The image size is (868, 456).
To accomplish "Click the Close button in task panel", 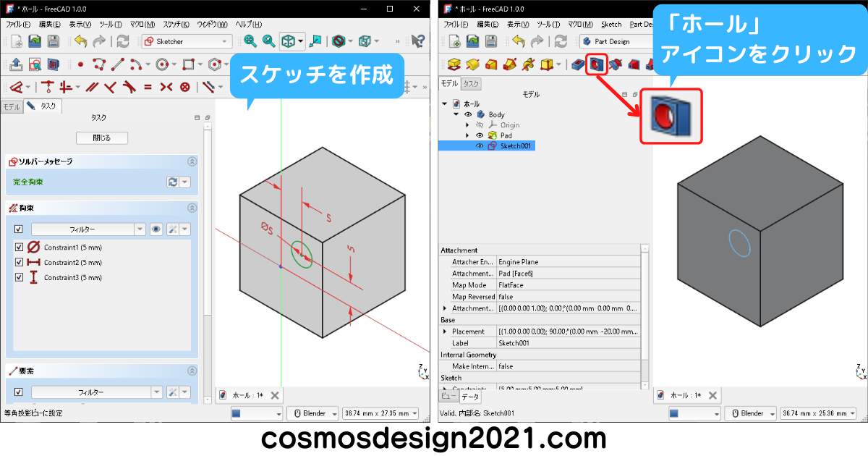I will [x=102, y=138].
